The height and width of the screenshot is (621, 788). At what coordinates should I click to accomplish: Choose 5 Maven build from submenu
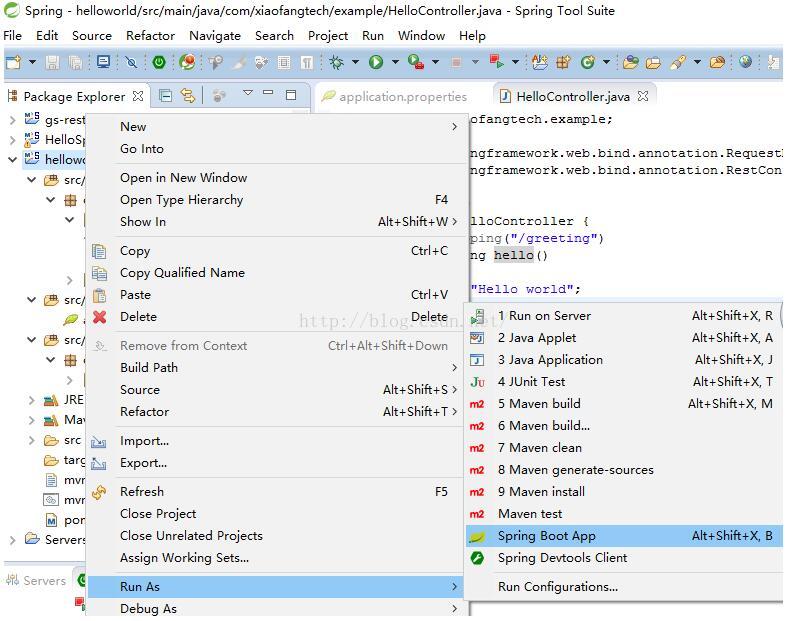(x=623, y=404)
